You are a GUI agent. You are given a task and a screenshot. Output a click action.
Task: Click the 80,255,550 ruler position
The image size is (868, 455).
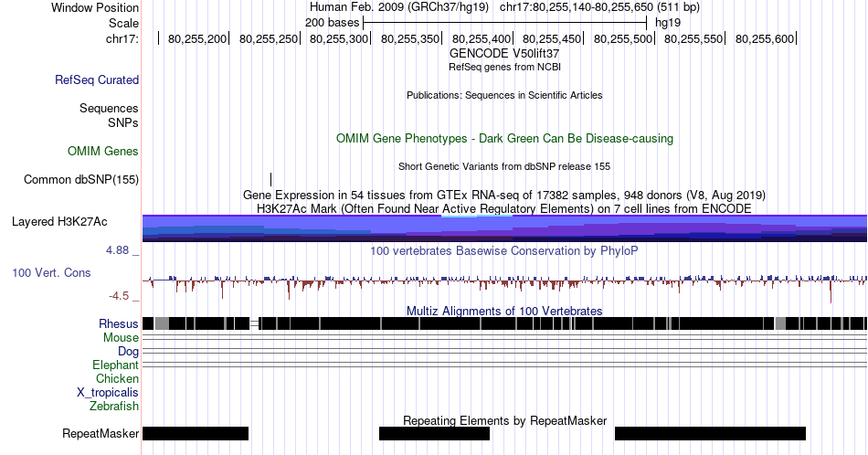(x=693, y=38)
